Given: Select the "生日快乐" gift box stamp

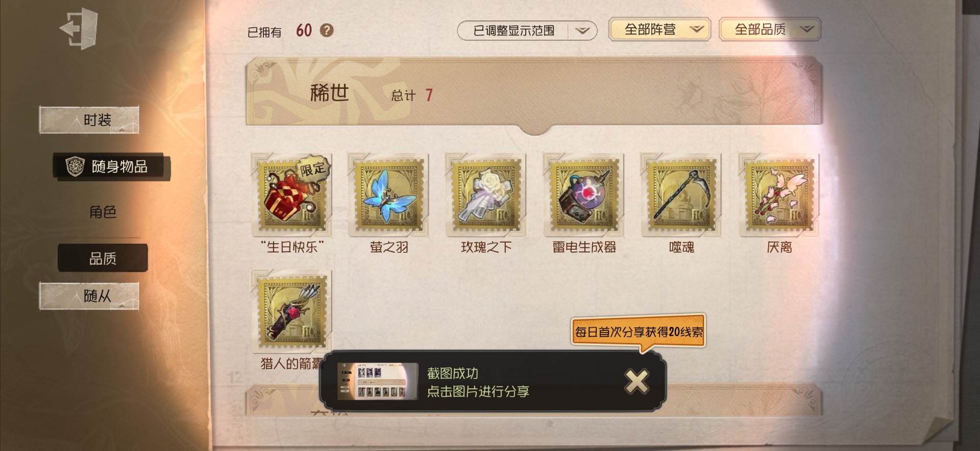Looking at the screenshot, I should coord(291,194).
